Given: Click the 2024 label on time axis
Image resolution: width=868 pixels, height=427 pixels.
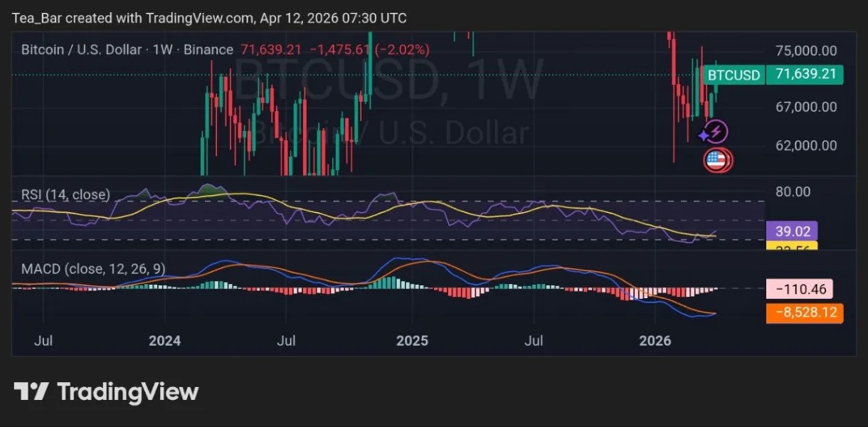Looking at the screenshot, I should tap(164, 341).
